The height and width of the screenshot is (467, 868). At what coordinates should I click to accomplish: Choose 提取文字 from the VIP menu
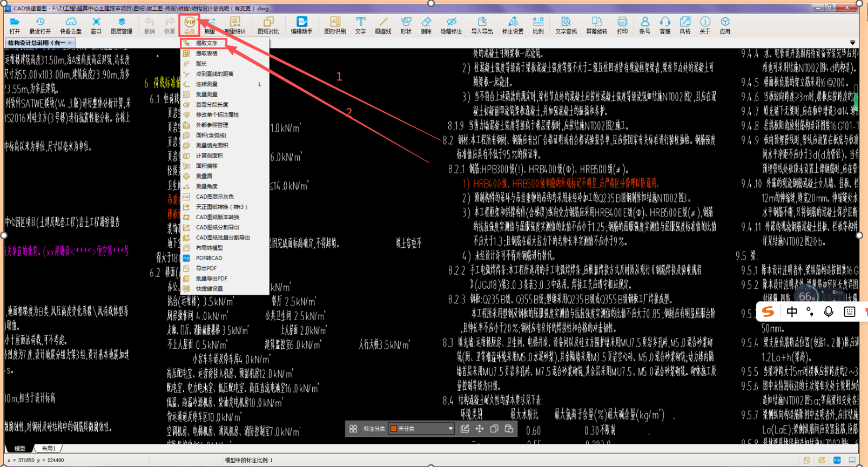point(207,43)
